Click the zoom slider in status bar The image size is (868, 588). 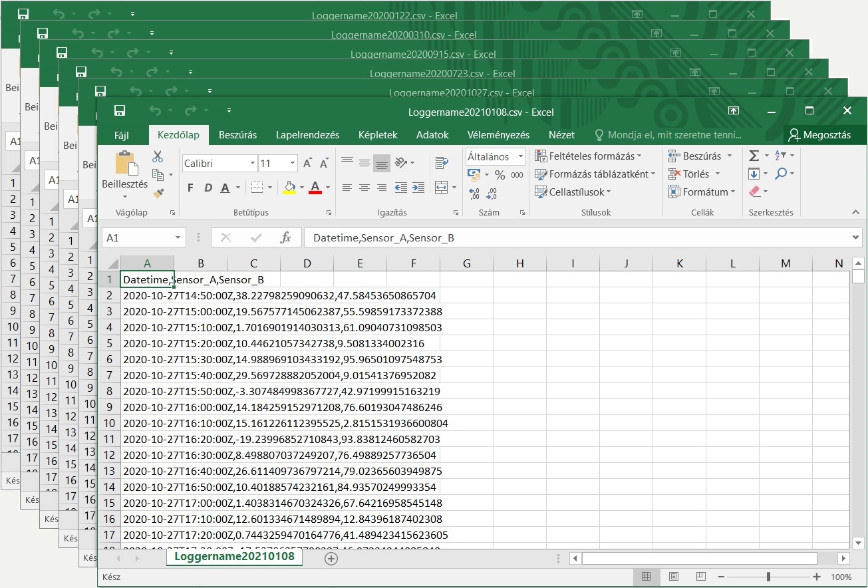click(769, 577)
